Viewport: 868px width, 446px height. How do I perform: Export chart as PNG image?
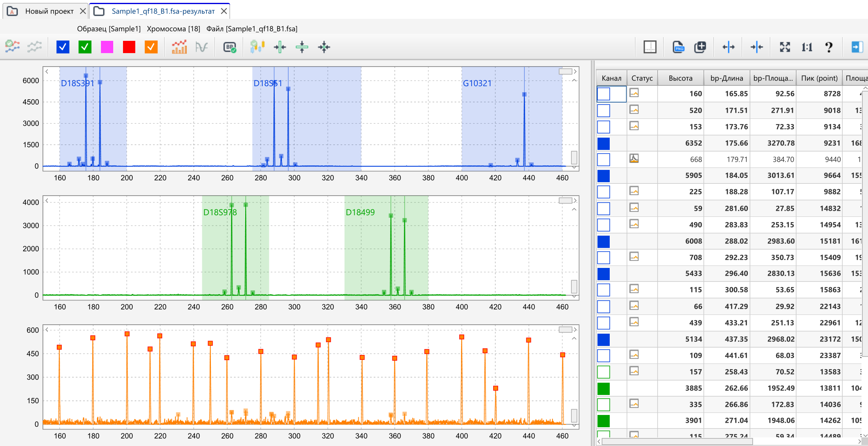(678, 47)
